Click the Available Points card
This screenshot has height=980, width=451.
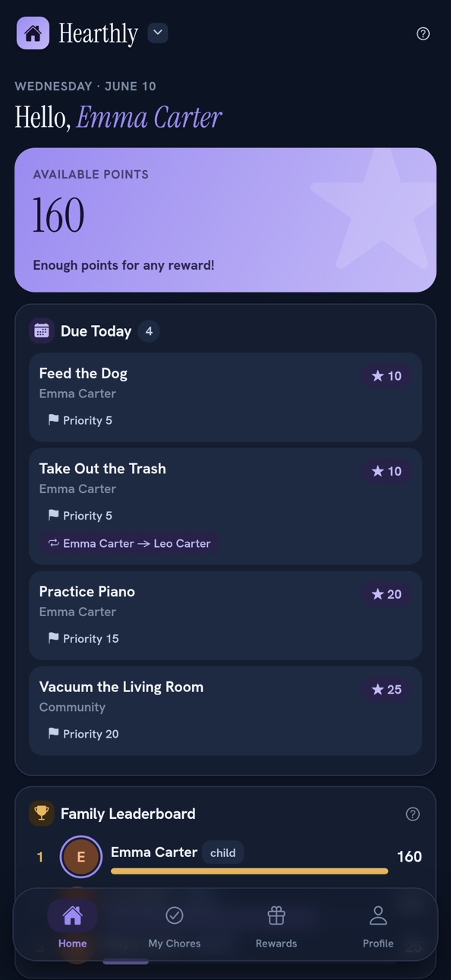(225, 220)
